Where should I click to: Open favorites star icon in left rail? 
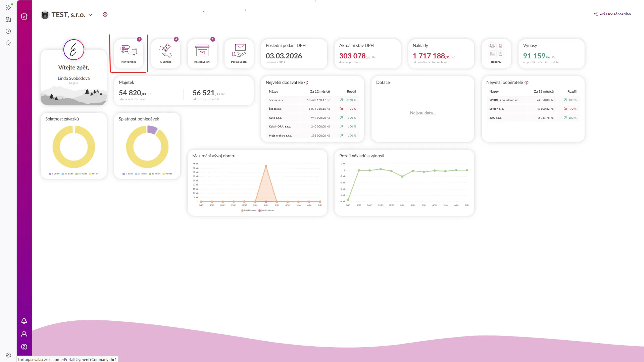pyautogui.click(x=8, y=43)
